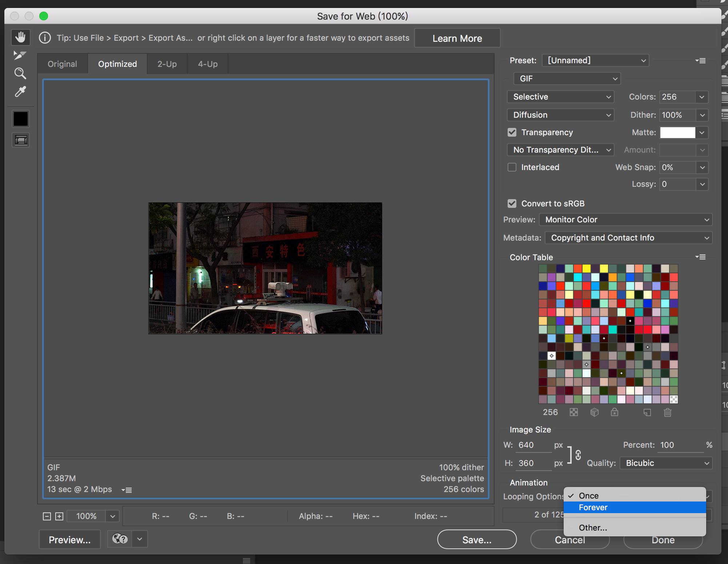Select the Hand tool

[20, 37]
